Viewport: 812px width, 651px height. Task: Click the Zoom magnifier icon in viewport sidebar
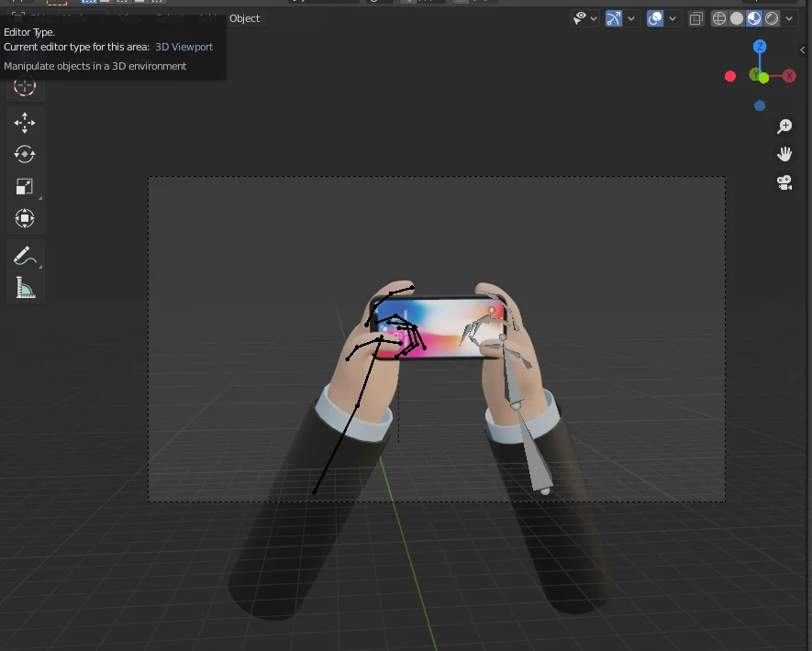784,127
